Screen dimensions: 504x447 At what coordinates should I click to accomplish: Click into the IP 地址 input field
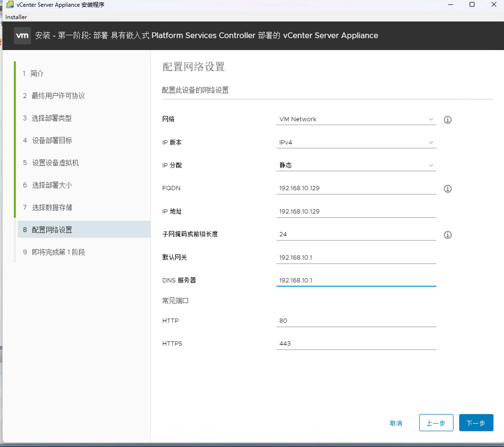tap(356, 211)
